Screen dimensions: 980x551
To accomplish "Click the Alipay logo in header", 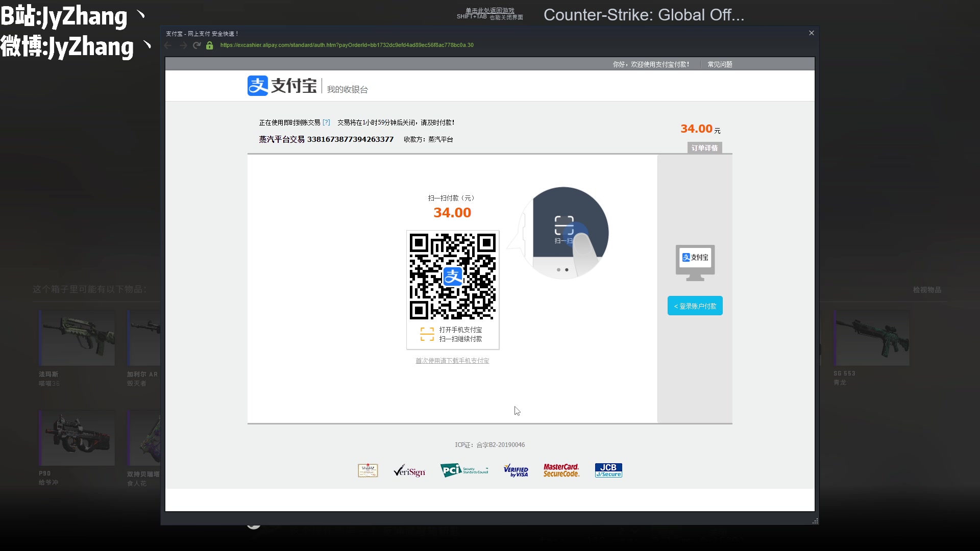I will [x=282, y=86].
